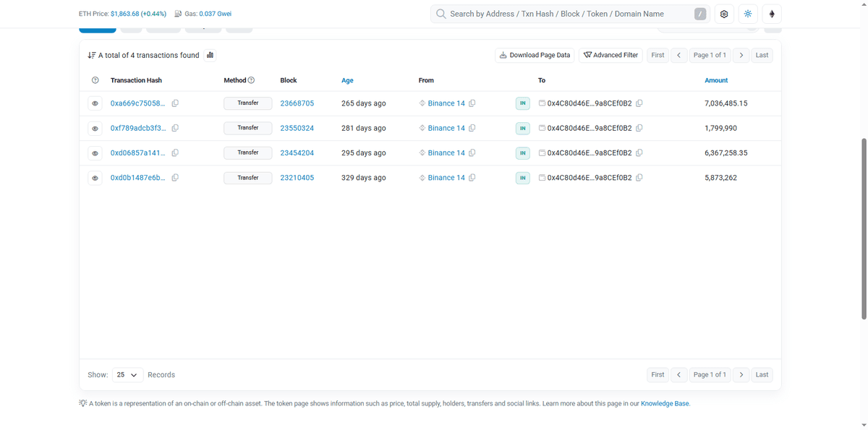Click the slash keyboard shortcut badge
The image size is (868, 430).
point(700,14)
